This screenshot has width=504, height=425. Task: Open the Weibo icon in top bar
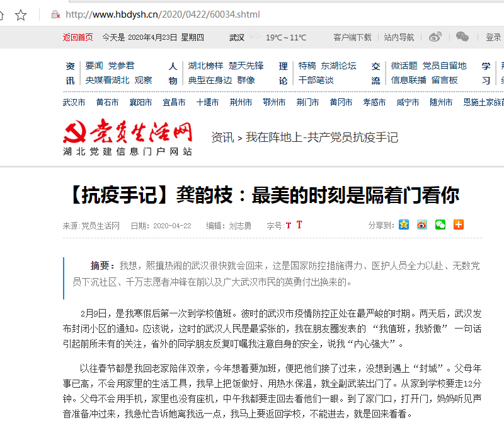(x=435, y=37)
